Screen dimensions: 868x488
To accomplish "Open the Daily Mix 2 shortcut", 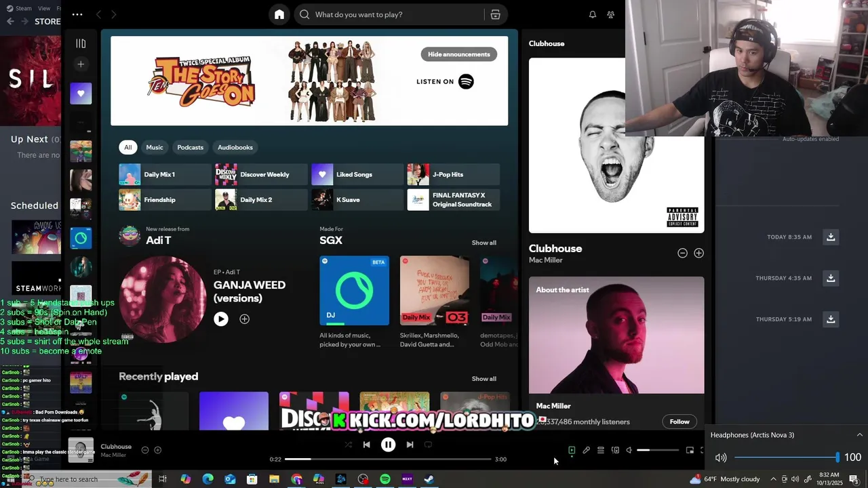I will coord(261,200).
